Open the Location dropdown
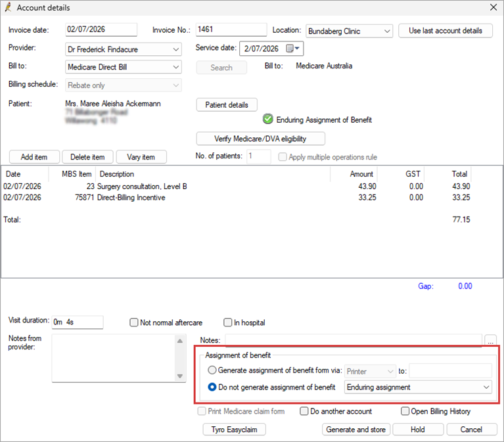 349,31
